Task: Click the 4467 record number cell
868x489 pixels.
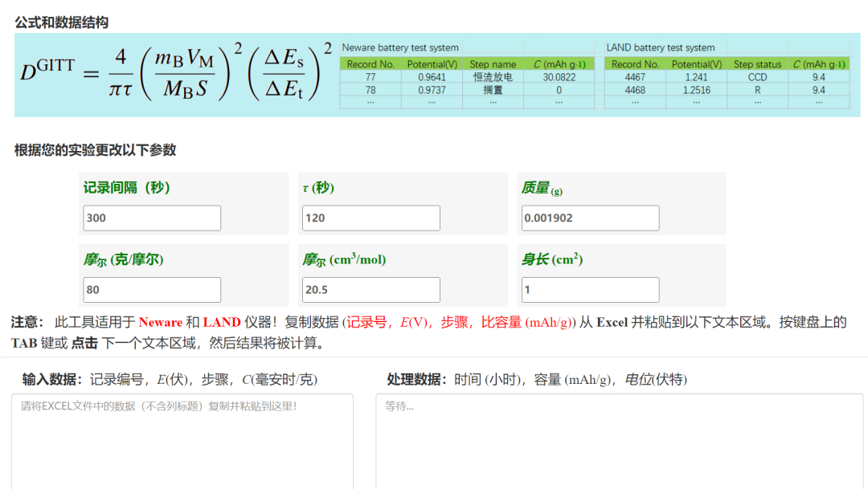Action: click(635, 77)
